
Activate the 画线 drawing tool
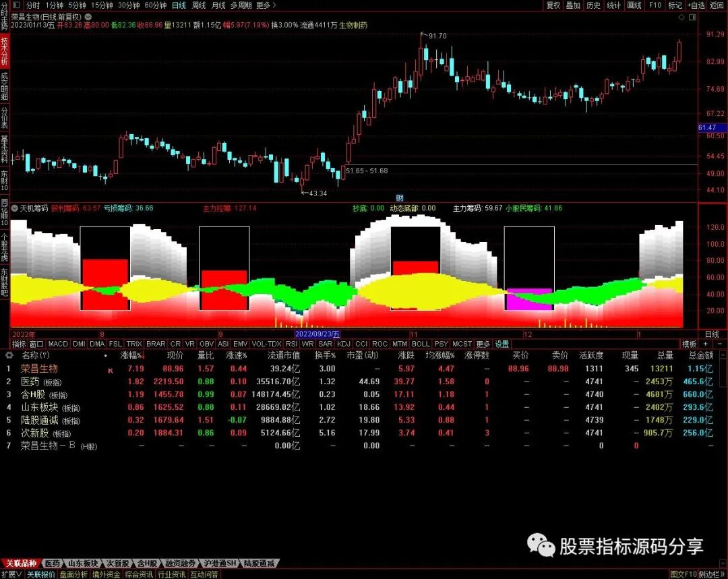[634, 5]
